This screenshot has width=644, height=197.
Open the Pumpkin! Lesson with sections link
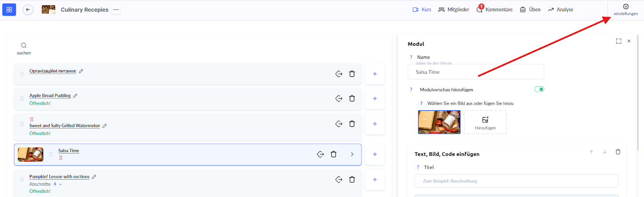tap(59, 177)
